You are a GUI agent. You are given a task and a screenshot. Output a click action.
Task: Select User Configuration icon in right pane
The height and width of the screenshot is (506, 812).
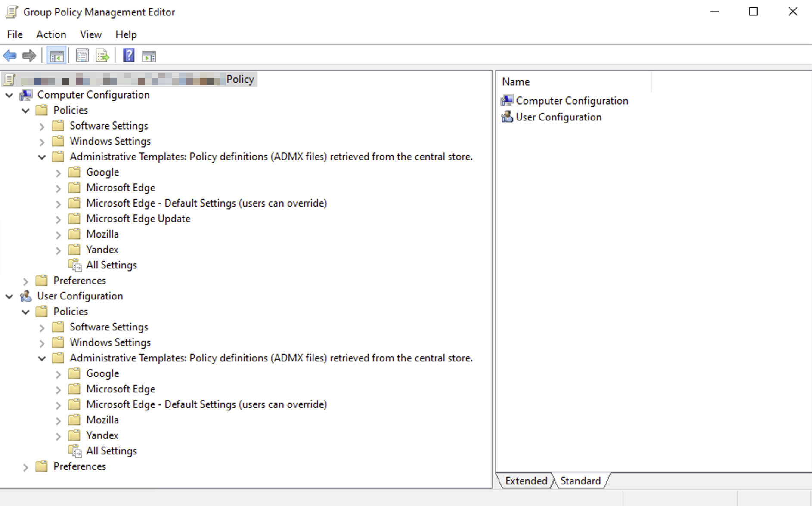507,117
